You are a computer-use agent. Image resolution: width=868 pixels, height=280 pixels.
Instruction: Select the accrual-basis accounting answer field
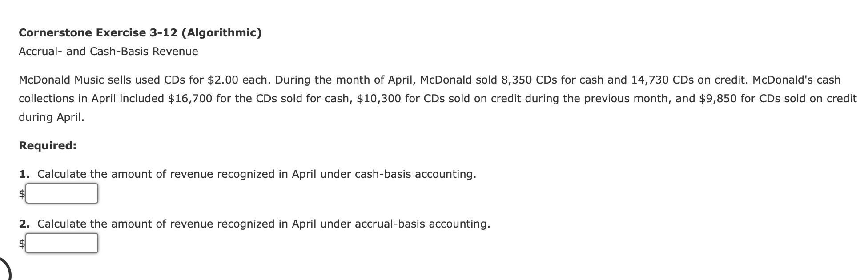tap(62, 243)
